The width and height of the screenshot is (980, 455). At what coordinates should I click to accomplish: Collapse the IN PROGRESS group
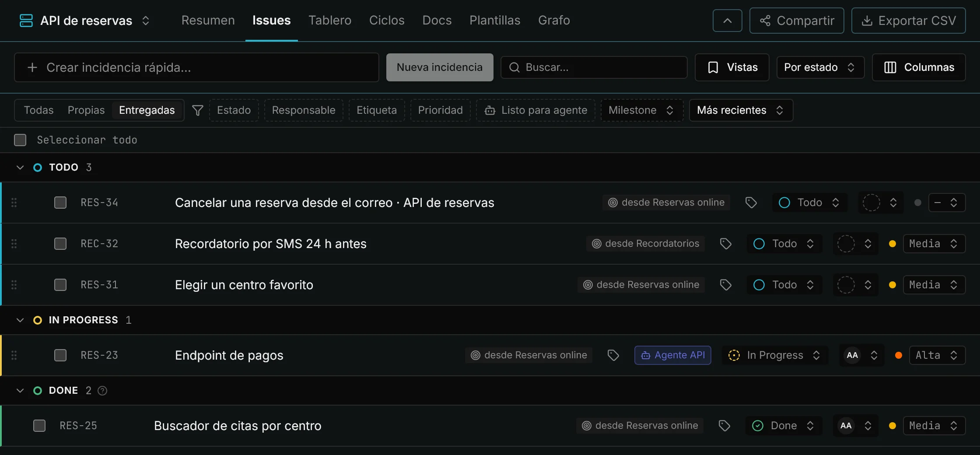[x=20, y=320]
